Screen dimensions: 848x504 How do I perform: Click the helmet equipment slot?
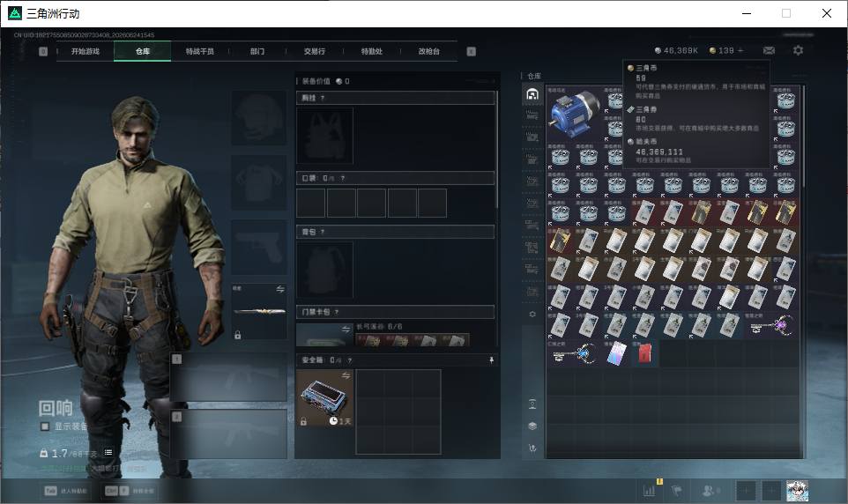pos(259,117)
